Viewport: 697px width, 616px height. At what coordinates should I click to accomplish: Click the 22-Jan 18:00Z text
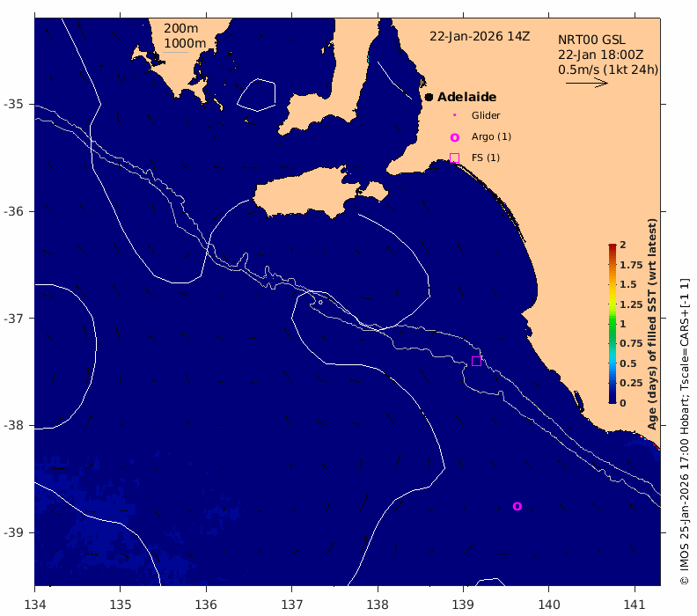(x=600, y=55)
